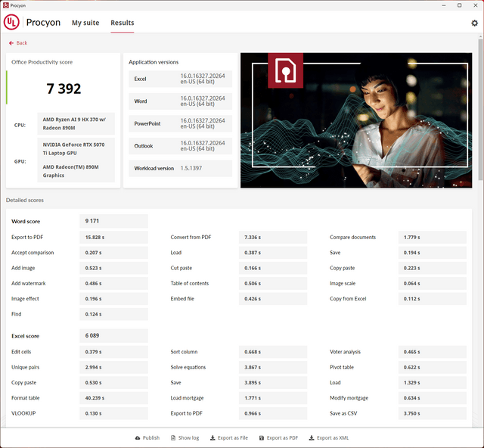The image size is (484, 448).
Task: Click Cut paste value 0.166 s
Action: point(273,268)
